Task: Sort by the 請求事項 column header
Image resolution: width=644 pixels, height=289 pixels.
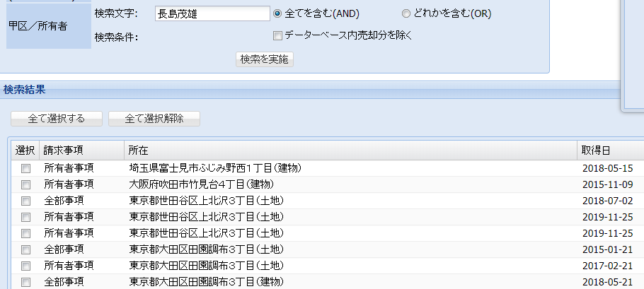Action: [81, 151]
